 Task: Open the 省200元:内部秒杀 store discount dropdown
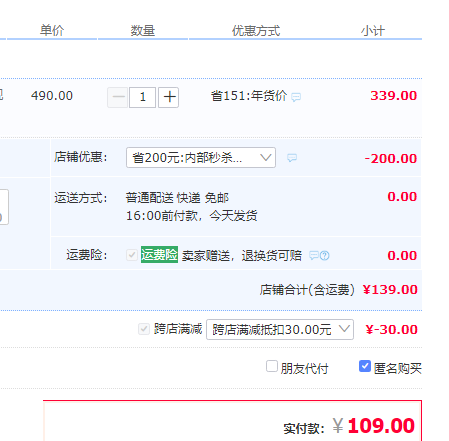click(201, 157)
